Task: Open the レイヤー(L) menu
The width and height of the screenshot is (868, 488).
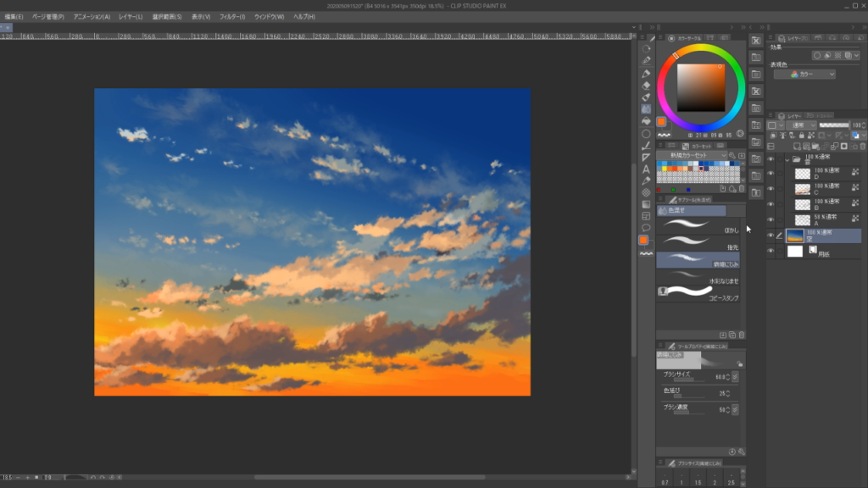Action: click(x=131, y=17)
